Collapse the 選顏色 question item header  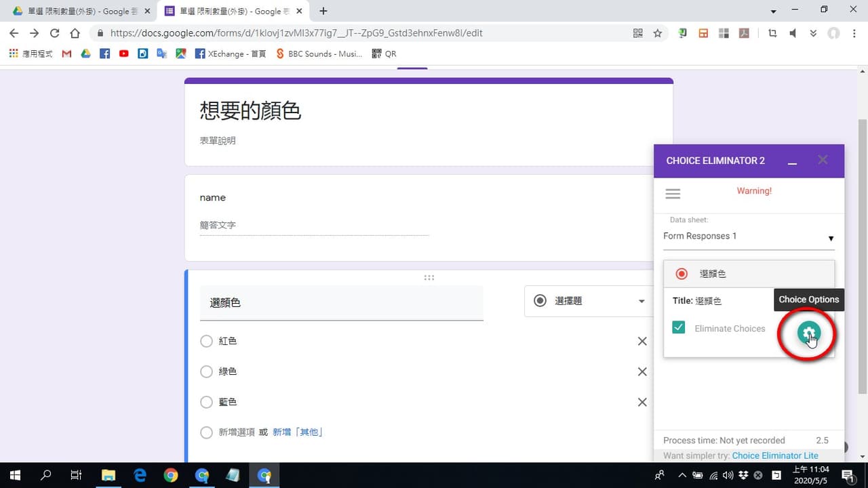(x=749, y=274)
